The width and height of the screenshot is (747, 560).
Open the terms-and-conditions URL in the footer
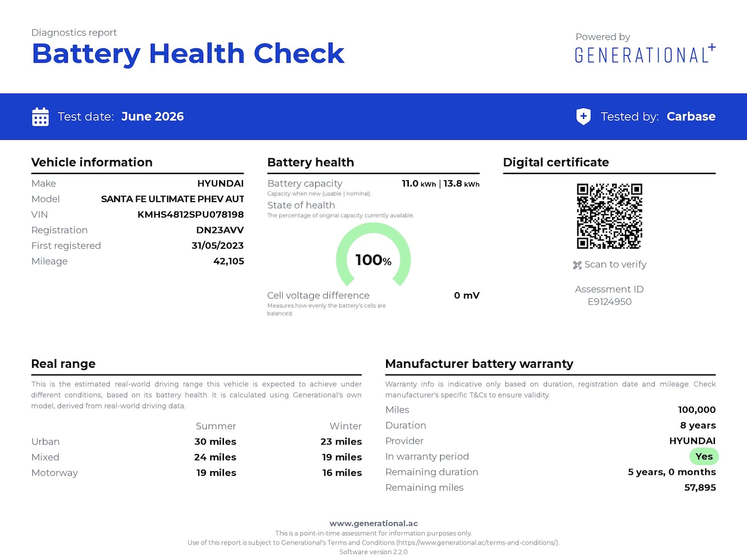pos(477,543)
